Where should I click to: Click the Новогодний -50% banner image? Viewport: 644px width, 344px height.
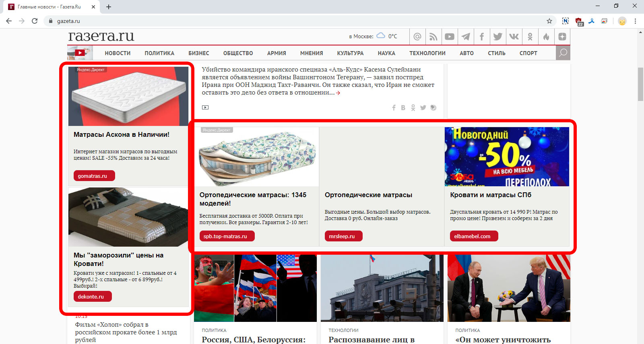click(507, 157)
